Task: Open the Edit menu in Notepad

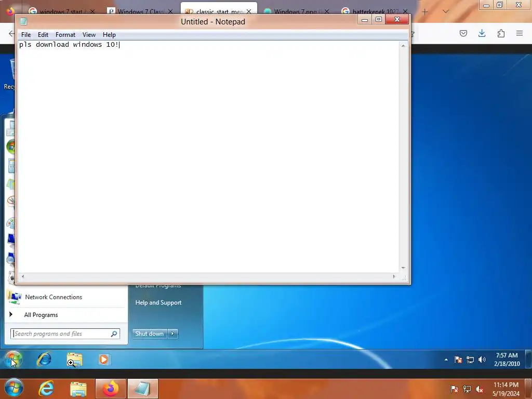Action: [43, 35]
